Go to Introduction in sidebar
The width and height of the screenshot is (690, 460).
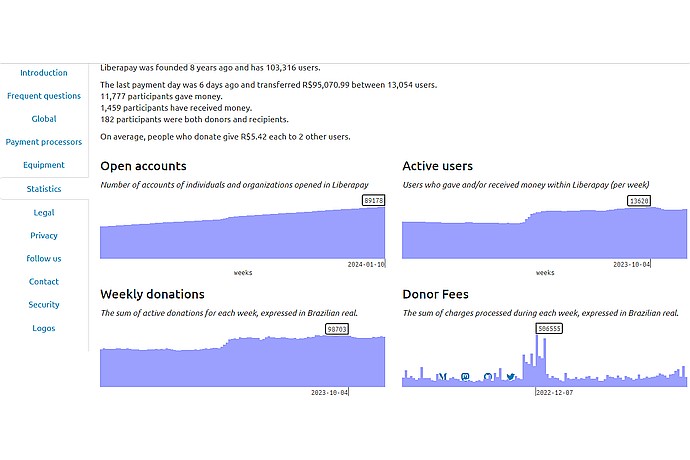[44, 73]
